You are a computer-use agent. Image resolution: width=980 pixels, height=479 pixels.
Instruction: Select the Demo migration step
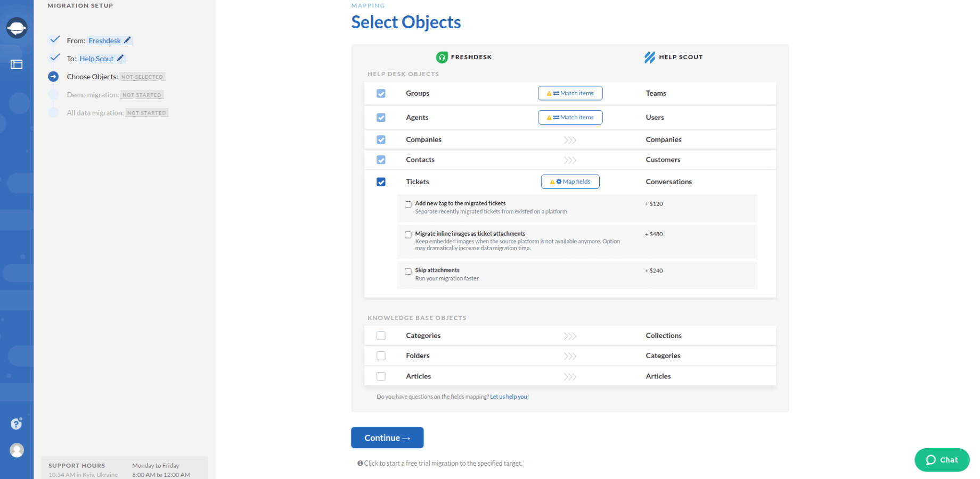coord(93,95)
